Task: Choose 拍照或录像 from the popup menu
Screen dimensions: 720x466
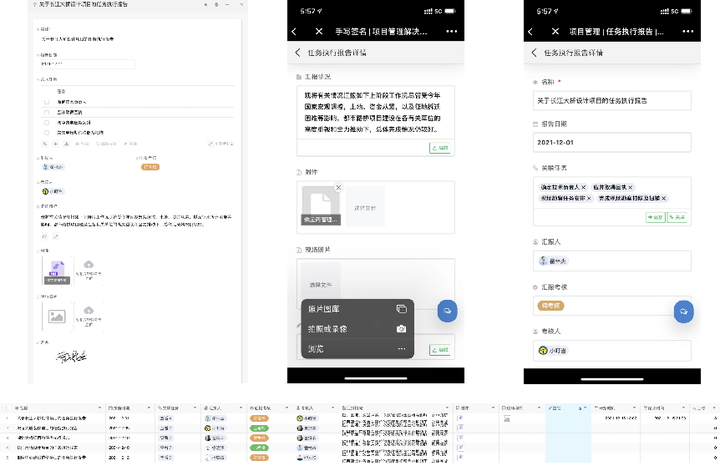Action: 357,329
